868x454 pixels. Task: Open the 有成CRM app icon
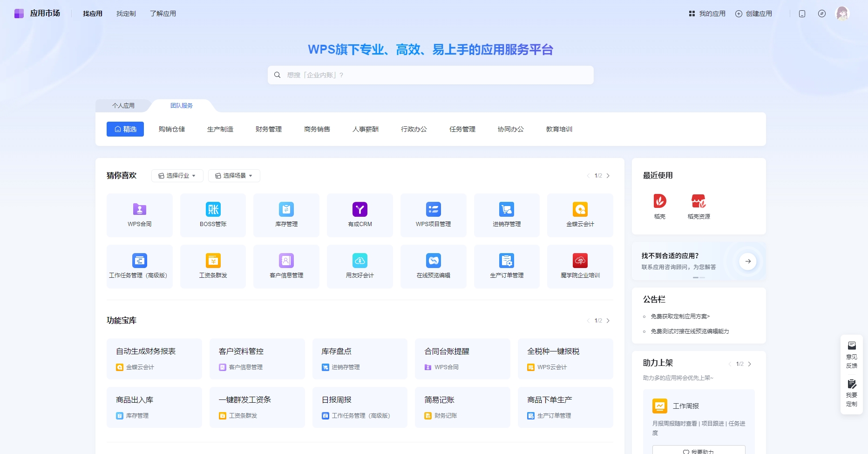coord(360,210)
